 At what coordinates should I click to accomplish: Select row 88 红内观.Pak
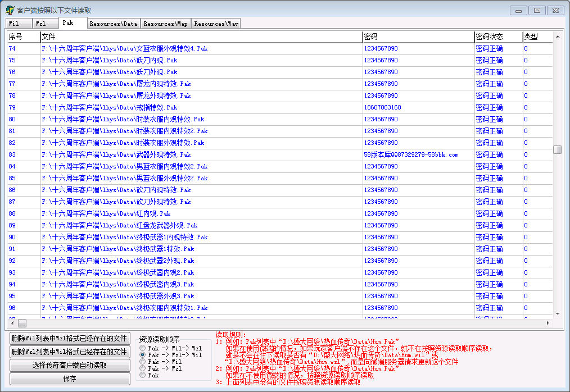pos(279,213)
